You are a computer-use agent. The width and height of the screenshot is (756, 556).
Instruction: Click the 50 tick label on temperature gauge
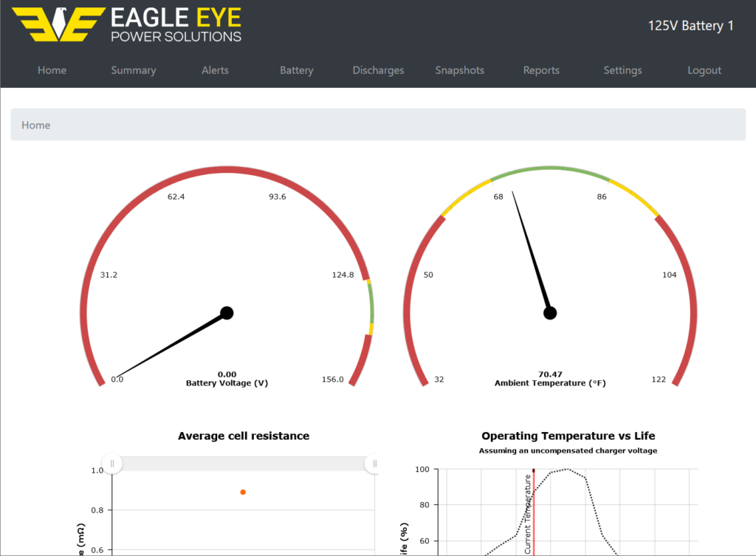pyautogui.click(x=428, y=275)
